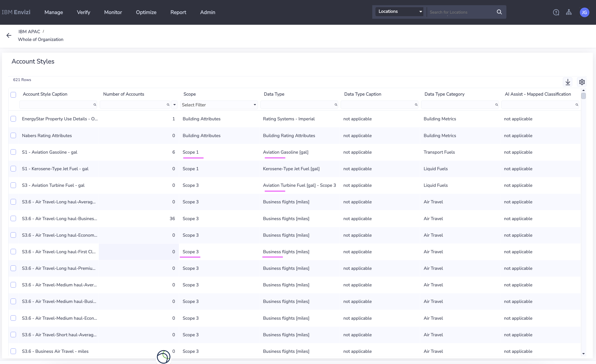This screenshot has width=596, height=364.
Task: Sort by Data Type Category header
Action: click(x=444, y=94)
